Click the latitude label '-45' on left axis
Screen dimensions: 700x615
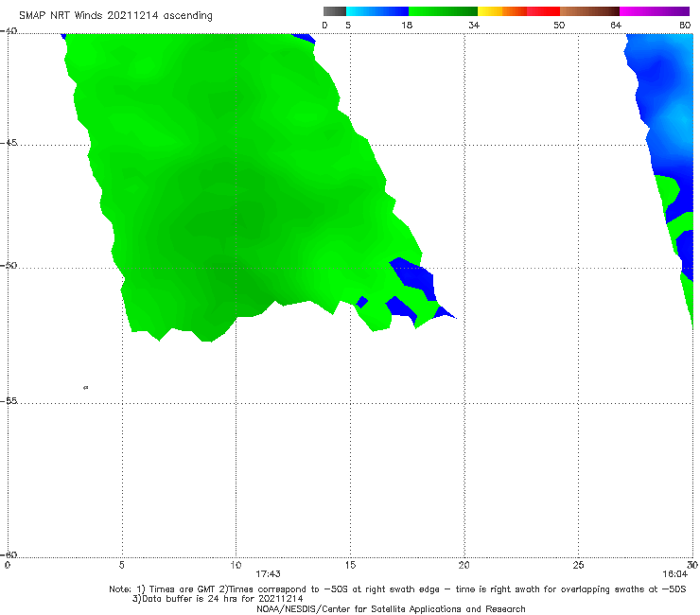(x=9, y=143)
